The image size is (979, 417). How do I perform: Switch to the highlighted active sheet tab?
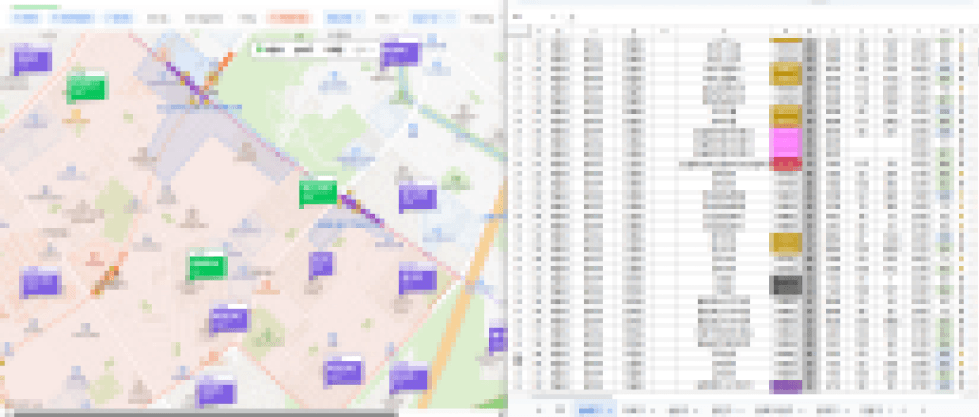point(592,409)
